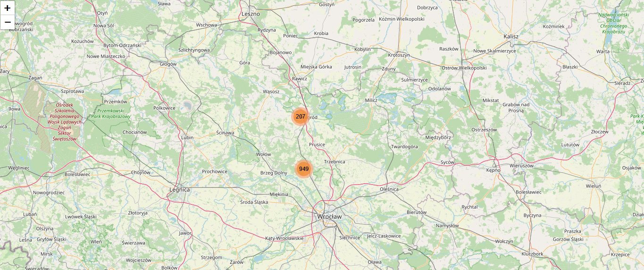
Task: Click the Żagań town label
Action: click(35, 78)
